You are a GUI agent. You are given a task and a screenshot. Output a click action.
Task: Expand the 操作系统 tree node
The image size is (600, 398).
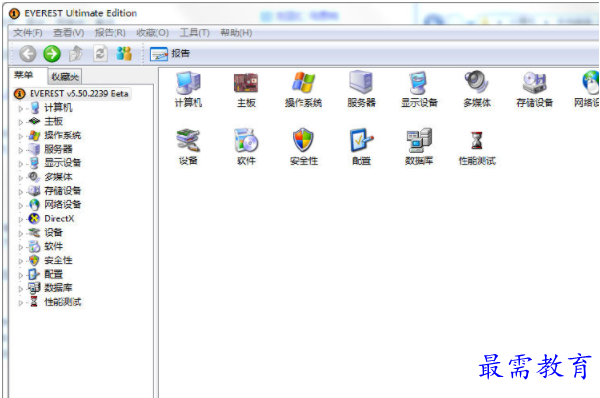[x=20, y=136]
